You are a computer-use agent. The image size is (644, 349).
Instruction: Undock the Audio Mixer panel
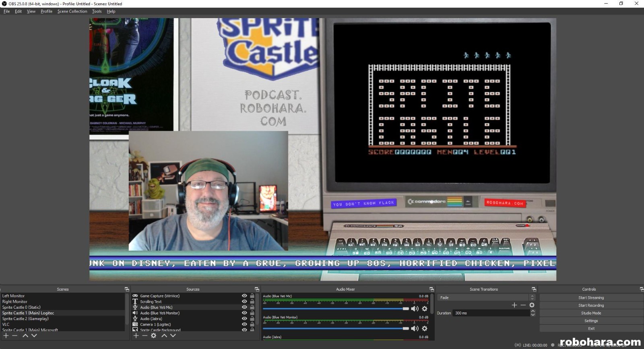431,289
